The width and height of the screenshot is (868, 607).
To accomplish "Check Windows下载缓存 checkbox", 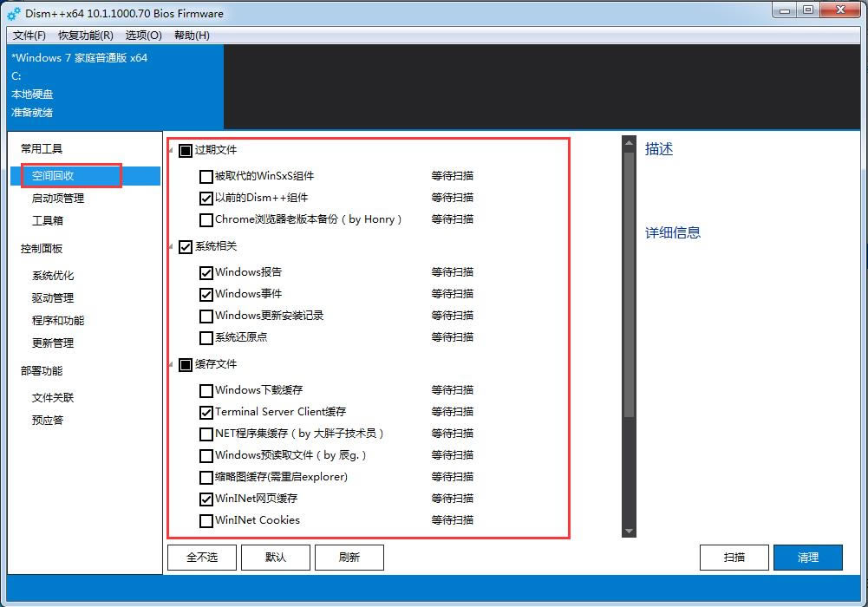I will 206,391.
